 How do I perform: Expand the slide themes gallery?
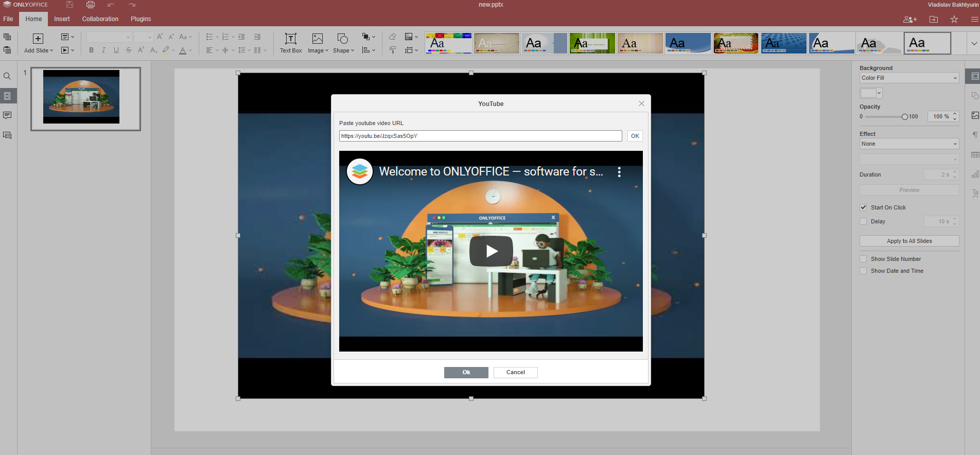(x=974, y=44)
